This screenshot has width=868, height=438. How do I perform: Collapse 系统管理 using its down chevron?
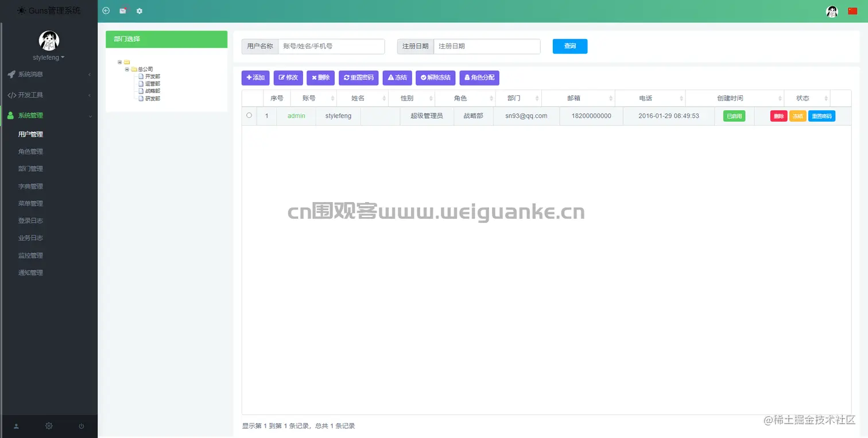click(x=90, y=116)
